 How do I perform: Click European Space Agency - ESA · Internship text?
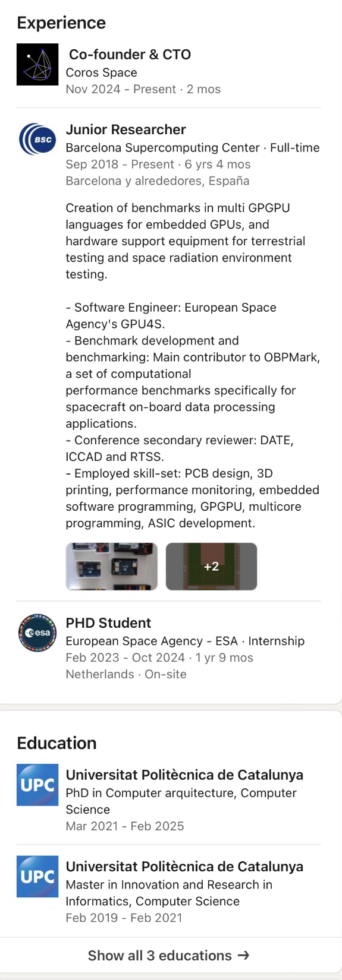tap(185, 641)
